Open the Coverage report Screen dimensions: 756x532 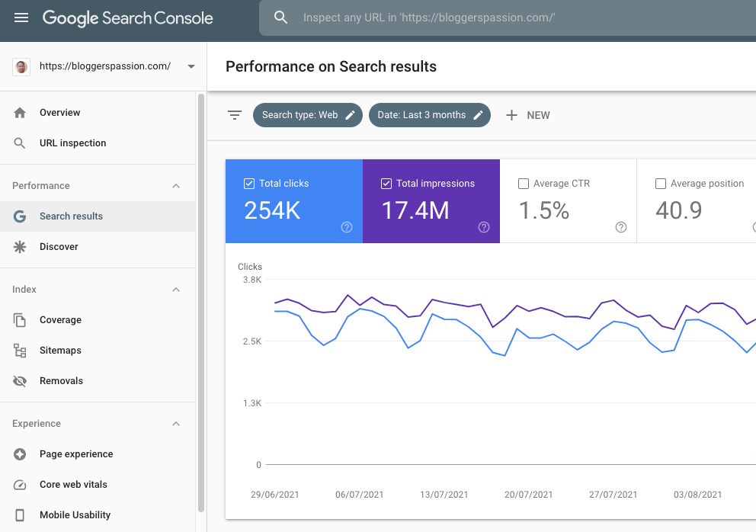(x=98, y=320)
